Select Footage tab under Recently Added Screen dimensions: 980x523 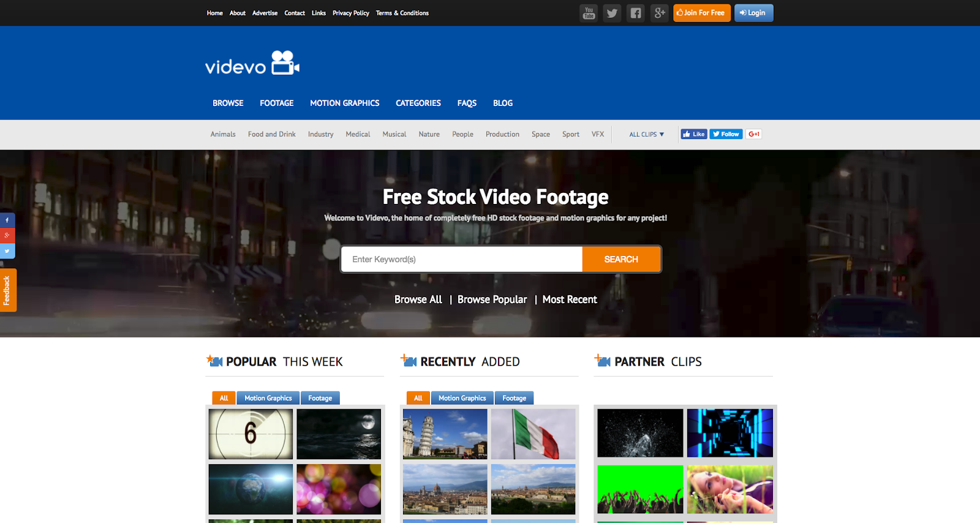tap(514, 398)
